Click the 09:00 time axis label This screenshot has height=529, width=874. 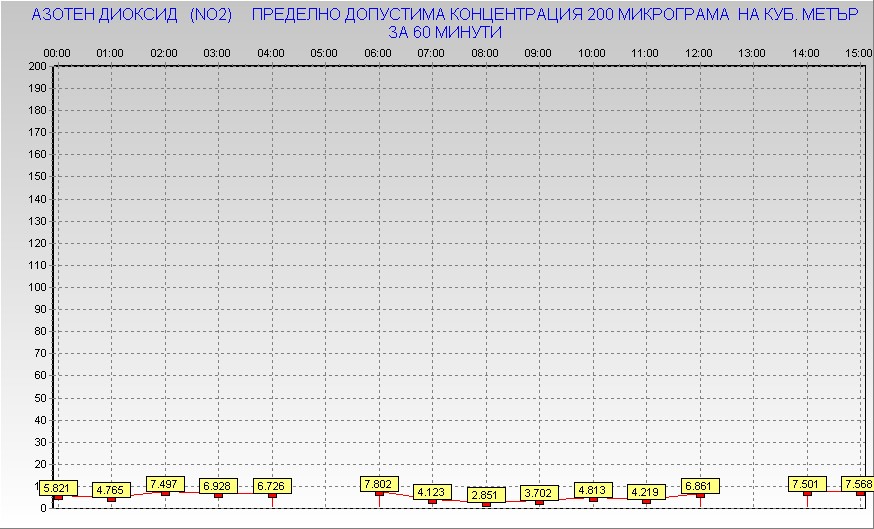tap(538, 54)
